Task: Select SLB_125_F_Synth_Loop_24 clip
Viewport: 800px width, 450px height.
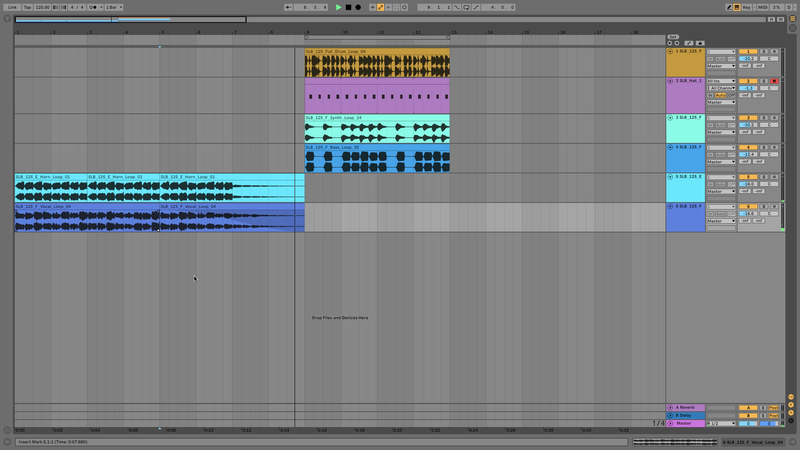Action: [x=377, y=129]
